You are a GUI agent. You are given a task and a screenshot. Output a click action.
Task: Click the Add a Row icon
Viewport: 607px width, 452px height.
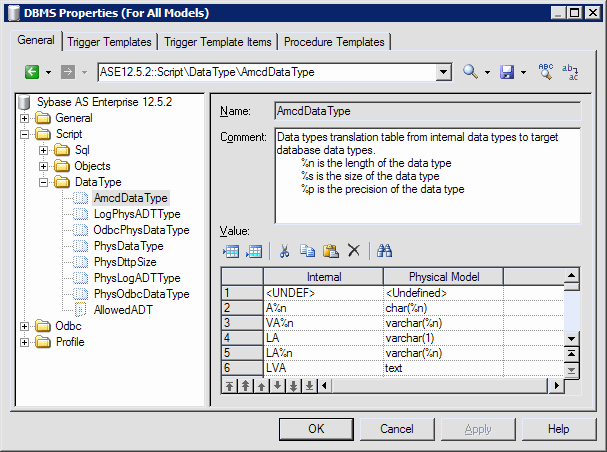[x=254, y=251]
